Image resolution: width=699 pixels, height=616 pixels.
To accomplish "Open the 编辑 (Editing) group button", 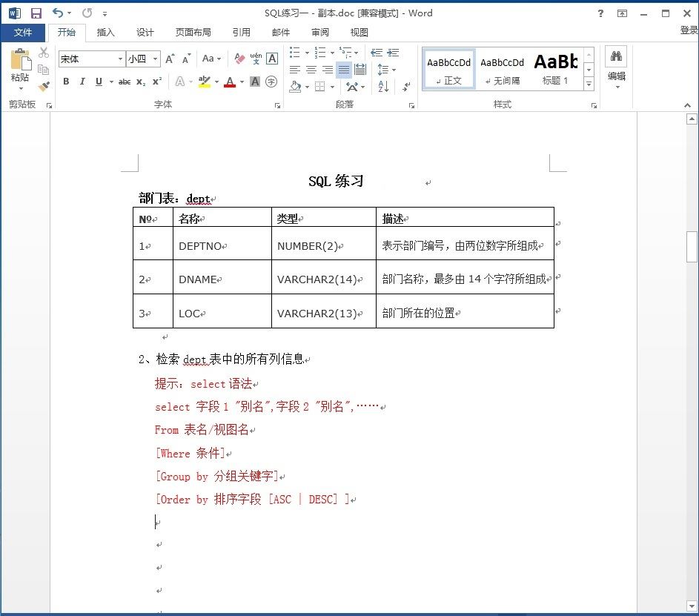I will [x=617, y=68].
